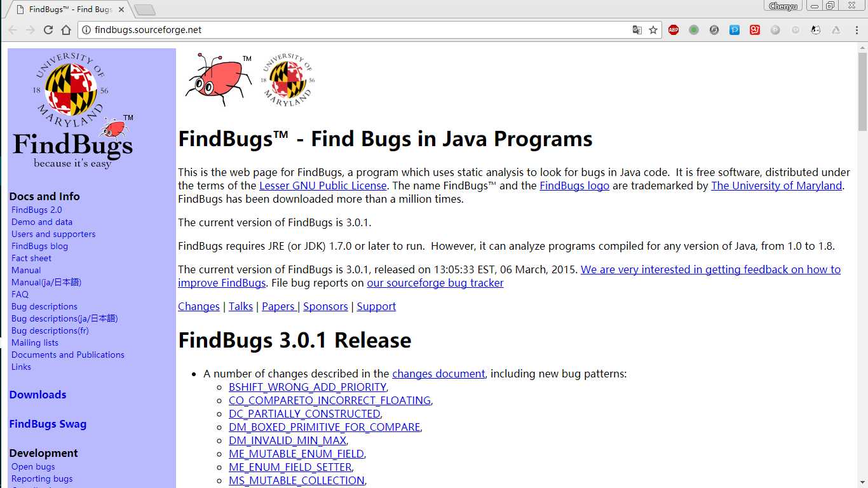The height and width of the screenshot is (488, 868).
Task: Open the blue P extension
Action: click(x=735, y=30)
